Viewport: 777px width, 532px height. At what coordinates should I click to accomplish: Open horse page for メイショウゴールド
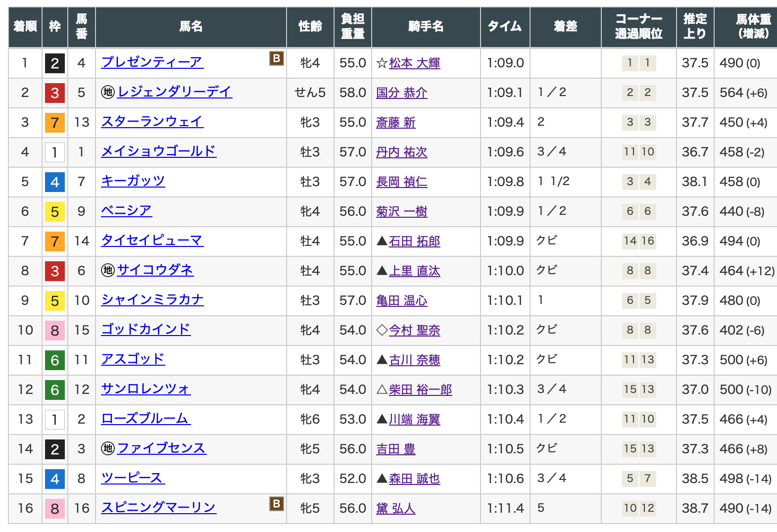tap(158, 151)
